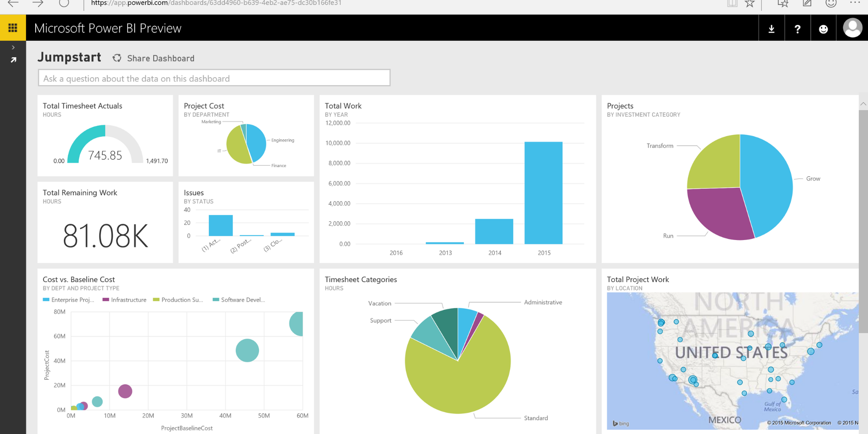Add this page to favorites with the star icon

coord(749,3)
